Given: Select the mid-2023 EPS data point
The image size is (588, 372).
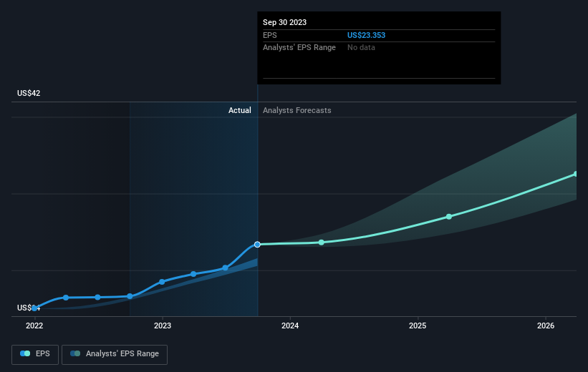Looking at the screenshot, I should pyautogui.click(x=193, y=274).
